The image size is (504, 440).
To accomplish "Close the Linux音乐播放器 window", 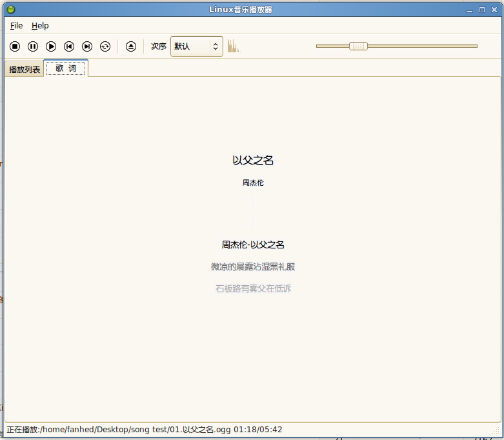I will (494, 10).
